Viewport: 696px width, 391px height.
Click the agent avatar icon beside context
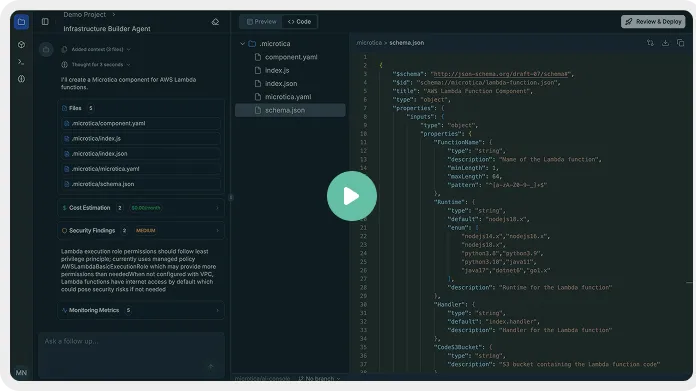(46, 50)
